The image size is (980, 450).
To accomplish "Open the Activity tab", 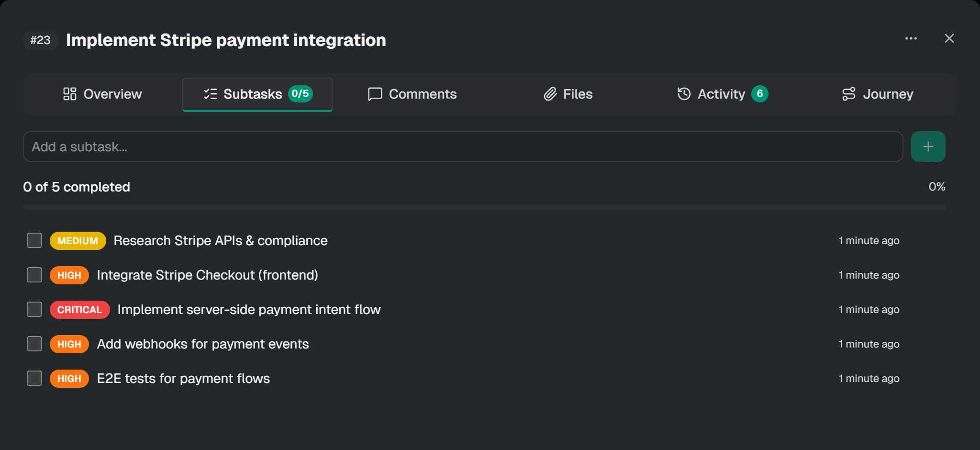I will click(x=722, y=94).
